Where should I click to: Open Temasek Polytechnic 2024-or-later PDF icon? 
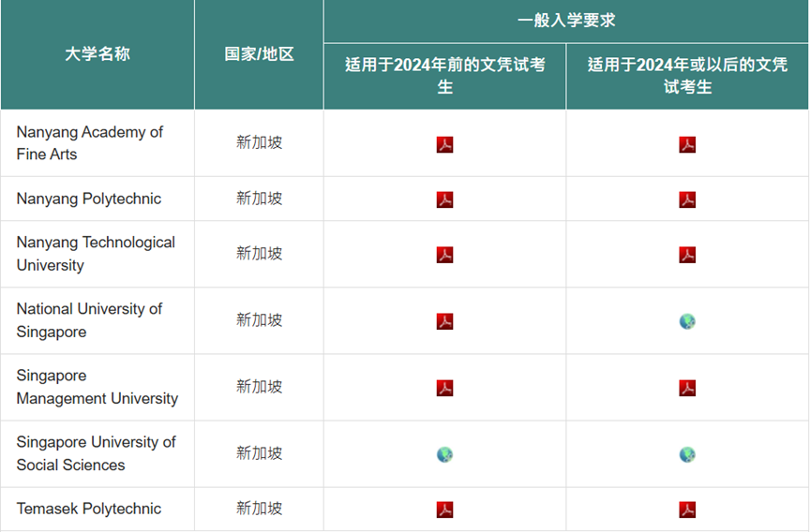(687, 510)
